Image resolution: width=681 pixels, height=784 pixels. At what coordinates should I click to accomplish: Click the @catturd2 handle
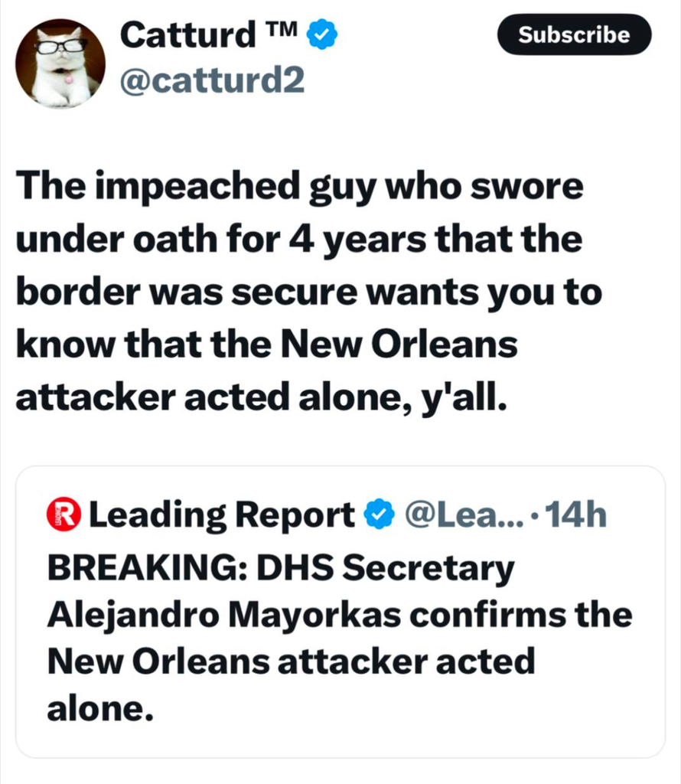point(212,80)
